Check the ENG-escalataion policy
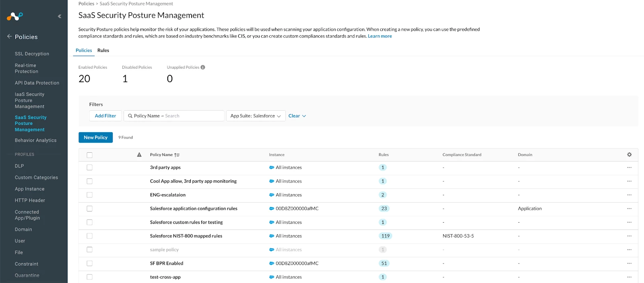The height and width of the screenshot is (283, 644). tap(89, 195)
